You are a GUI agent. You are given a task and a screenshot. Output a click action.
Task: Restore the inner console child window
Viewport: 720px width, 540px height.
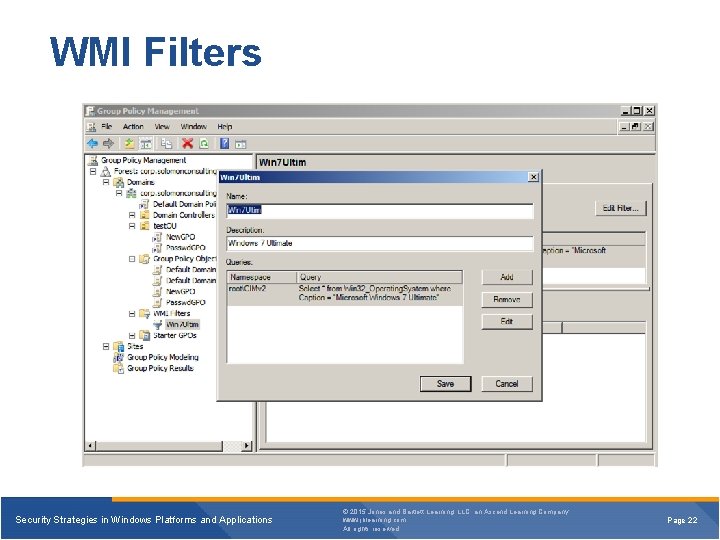click(636, 126)
